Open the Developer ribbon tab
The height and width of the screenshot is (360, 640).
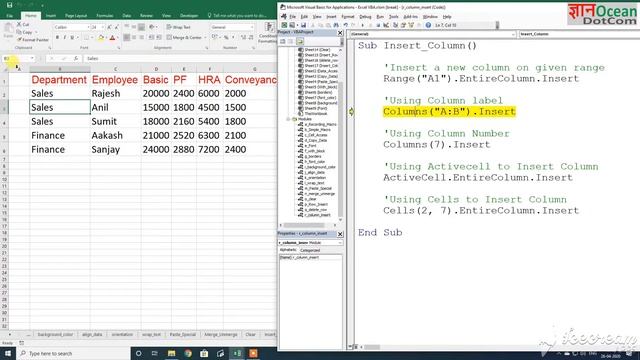[x=189, y=16]
